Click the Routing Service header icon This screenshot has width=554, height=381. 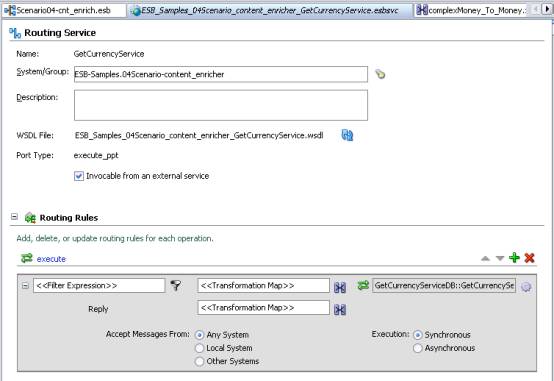pyautogui.click(x=15, y=33)
